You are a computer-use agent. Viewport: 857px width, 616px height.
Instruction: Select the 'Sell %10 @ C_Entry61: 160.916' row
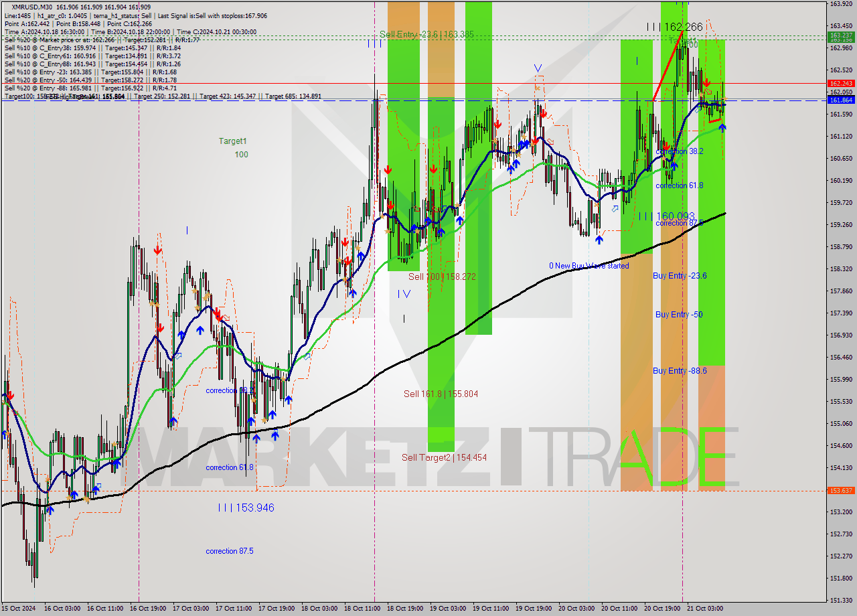coord(92,56)
